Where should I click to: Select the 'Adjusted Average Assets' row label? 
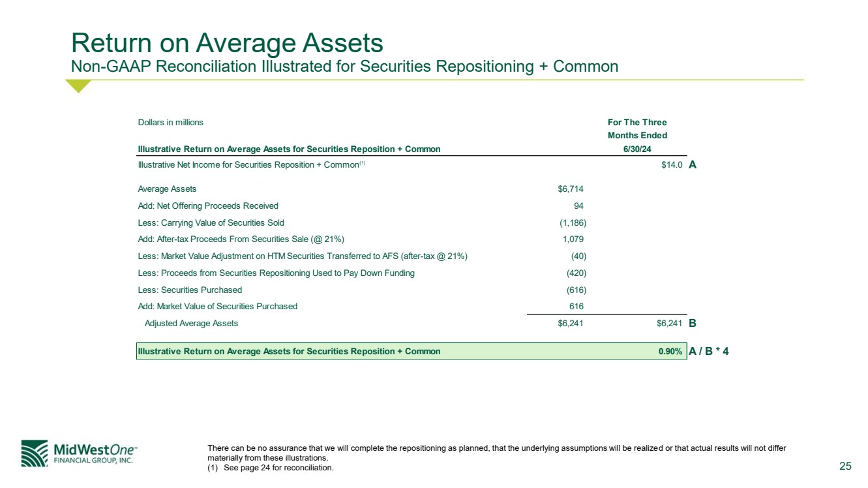(x=191, y=324)
